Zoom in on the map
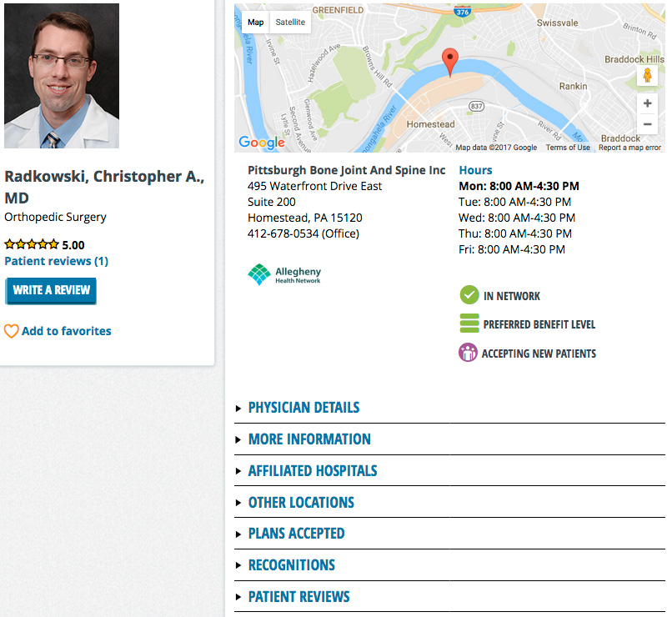Image resolution: width=672 pixels, height=617 pixels. pyautogui.click(x=647, y=103)
